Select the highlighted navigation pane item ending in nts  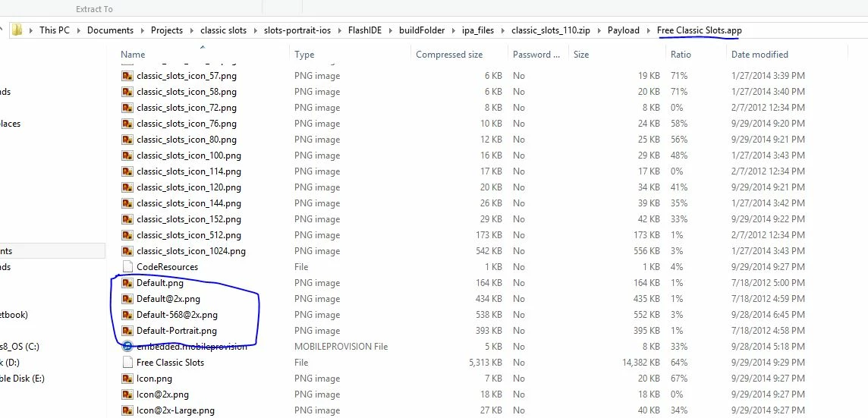[52, 251]
